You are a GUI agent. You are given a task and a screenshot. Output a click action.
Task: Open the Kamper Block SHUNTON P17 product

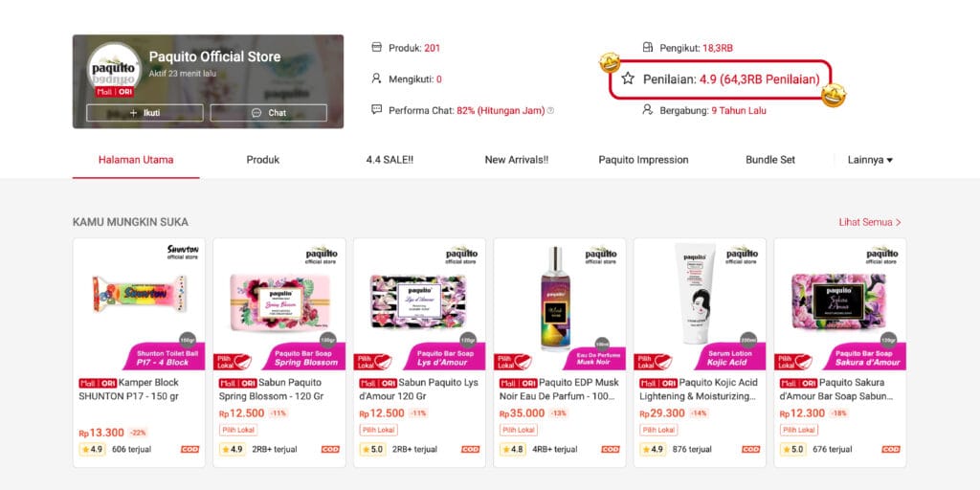(139, 352)
